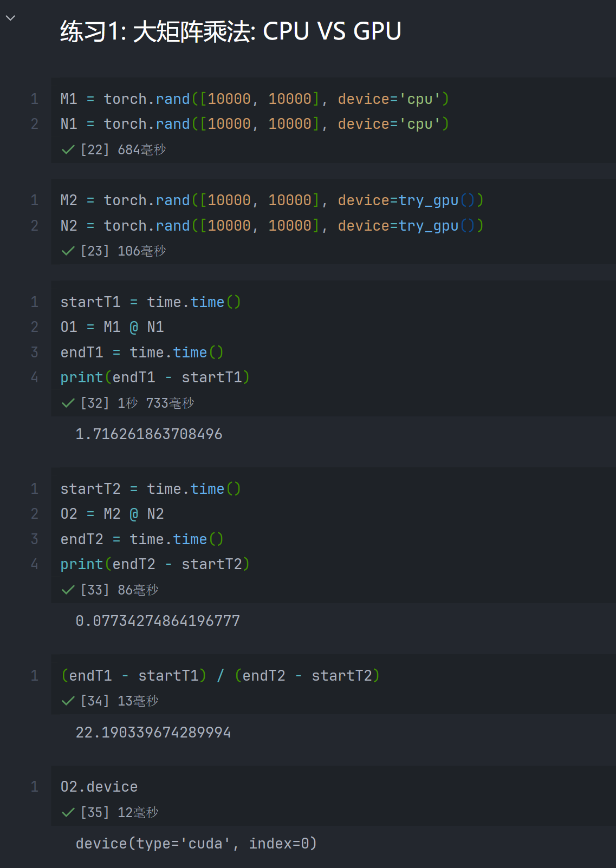Screen dimensions: 616x868
Task: Click execution time 86毫秒 of cell [33]
Action: (138, 590)
